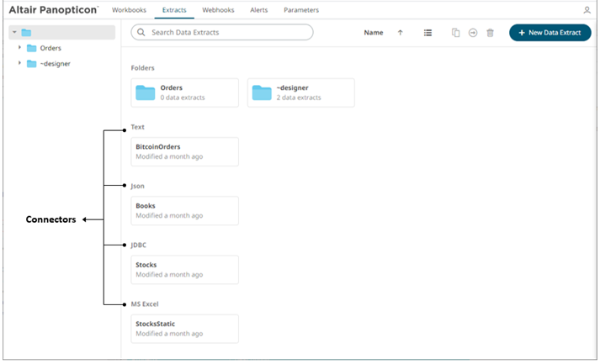This screenshot has height=364, width=600.
Task: Click the Altair Panopticon logo
Action: point(54,10)
